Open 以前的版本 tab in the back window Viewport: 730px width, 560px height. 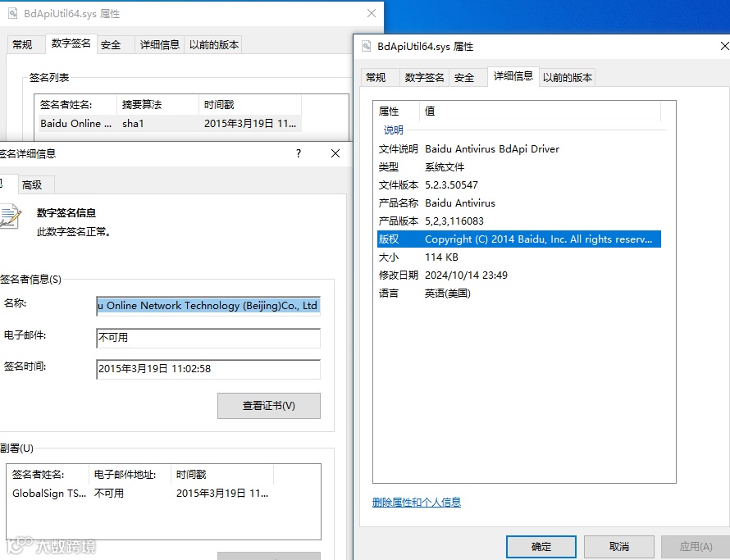(x=214, y=45)
